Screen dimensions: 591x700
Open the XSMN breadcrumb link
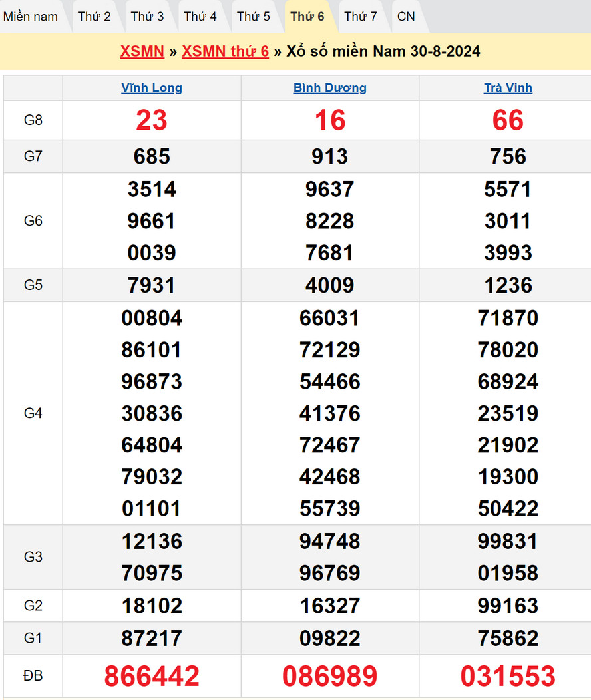point(142,51)
